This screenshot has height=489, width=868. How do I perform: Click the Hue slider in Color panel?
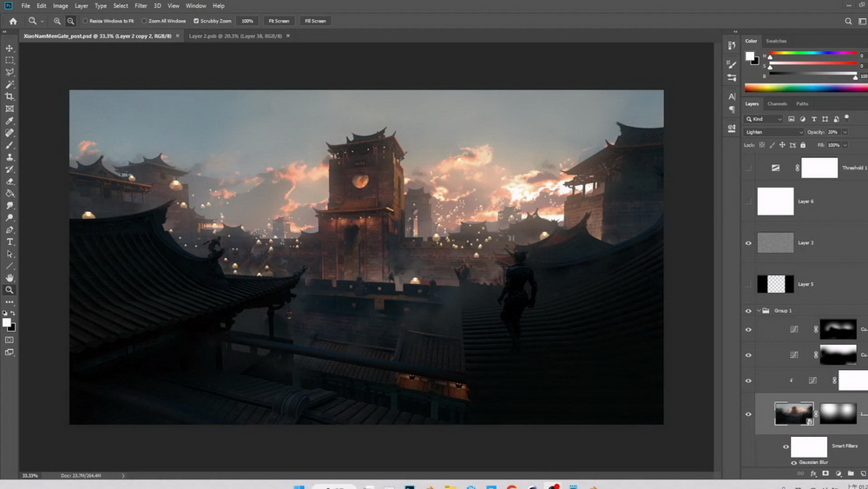click(812, 54)
